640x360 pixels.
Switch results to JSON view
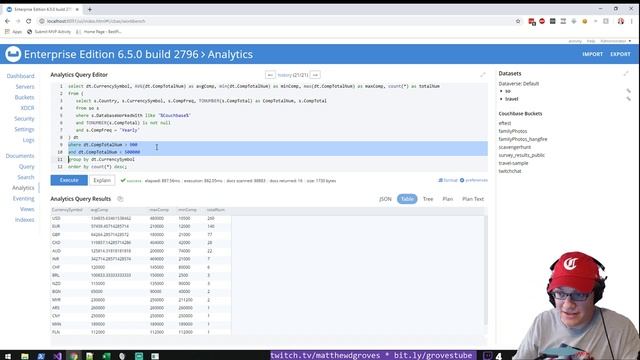tap(385, 199)
